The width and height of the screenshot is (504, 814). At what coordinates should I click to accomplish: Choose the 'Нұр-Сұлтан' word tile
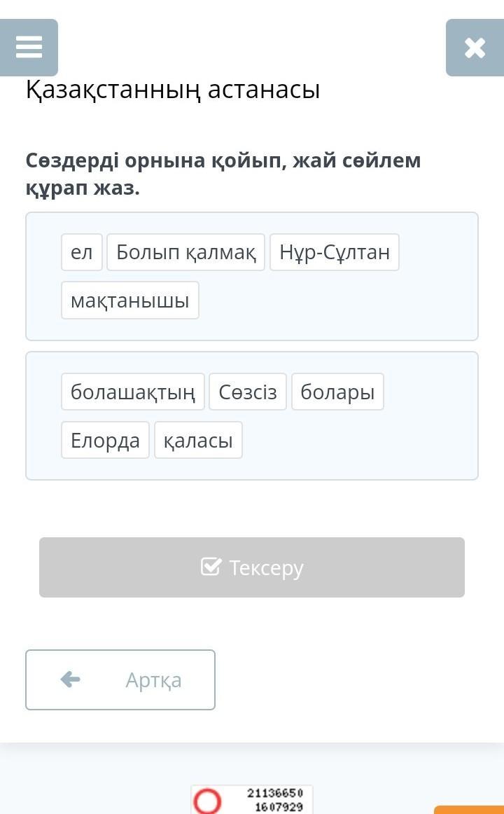tap(334, 252)
